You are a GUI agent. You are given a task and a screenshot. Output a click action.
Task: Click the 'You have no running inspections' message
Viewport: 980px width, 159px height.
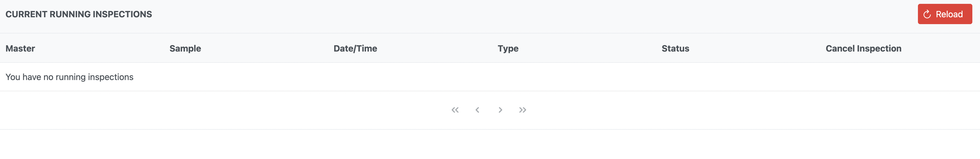tap(69, 77)
